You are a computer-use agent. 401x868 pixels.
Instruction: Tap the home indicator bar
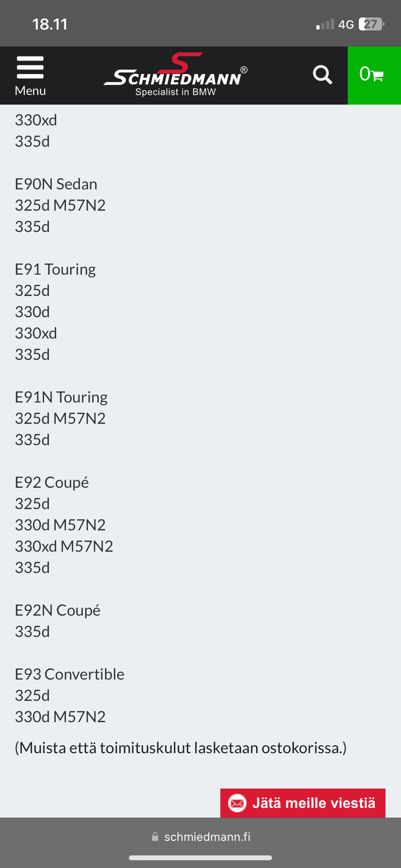200,858
